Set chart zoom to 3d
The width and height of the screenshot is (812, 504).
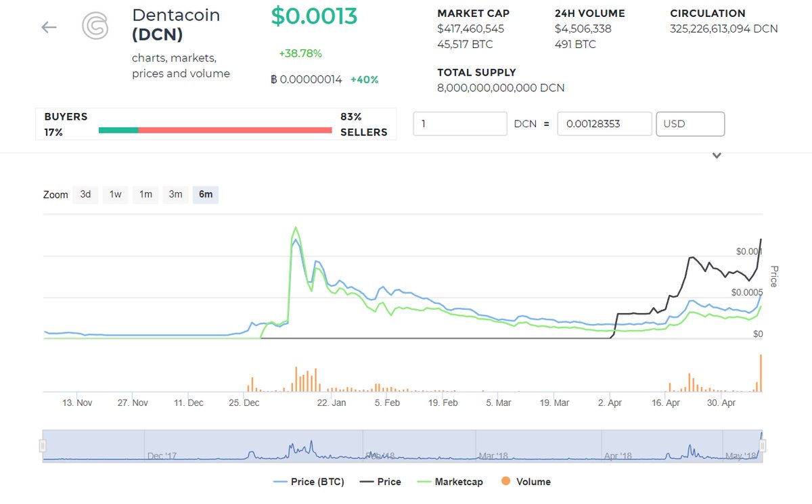tap(85, 194)
